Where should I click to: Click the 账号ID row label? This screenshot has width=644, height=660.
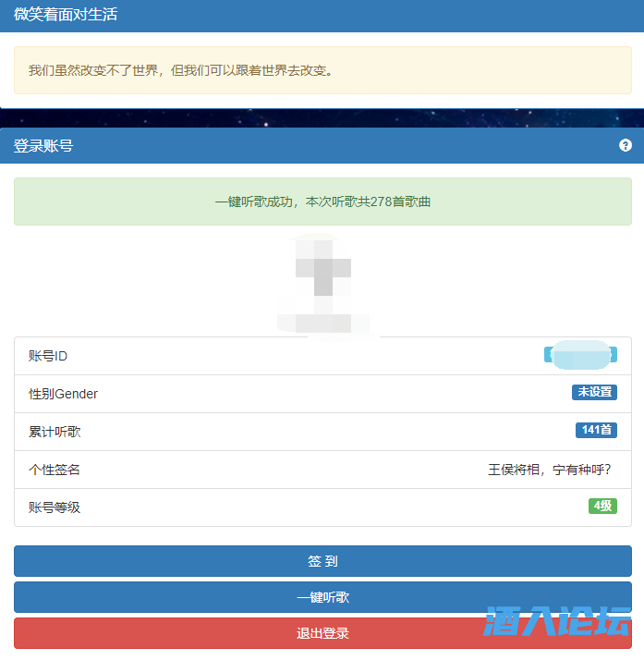pyautogui.click(x=48, y=356)
